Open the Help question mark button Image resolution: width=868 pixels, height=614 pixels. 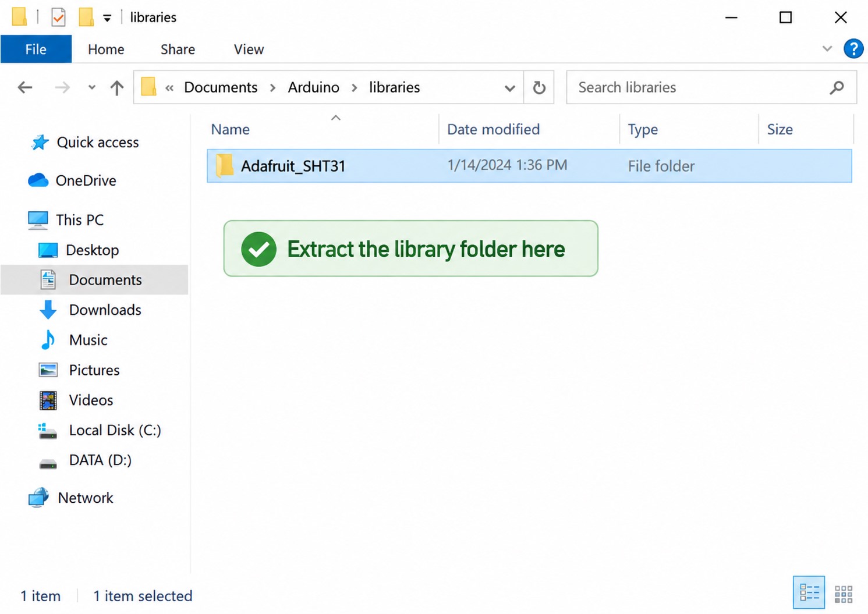point(853,49)
